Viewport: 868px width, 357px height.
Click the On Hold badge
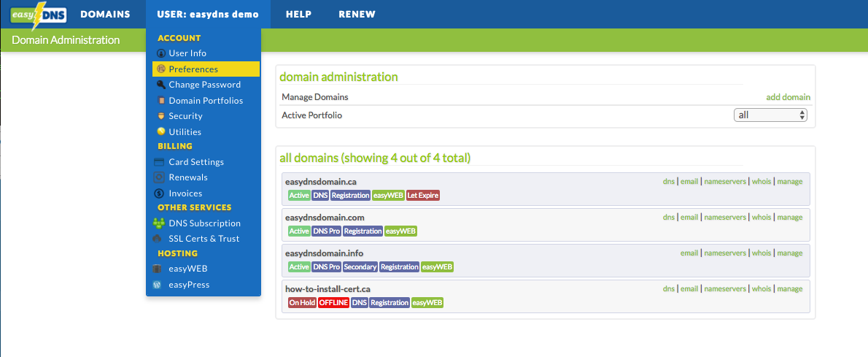(x=302, y=303)
